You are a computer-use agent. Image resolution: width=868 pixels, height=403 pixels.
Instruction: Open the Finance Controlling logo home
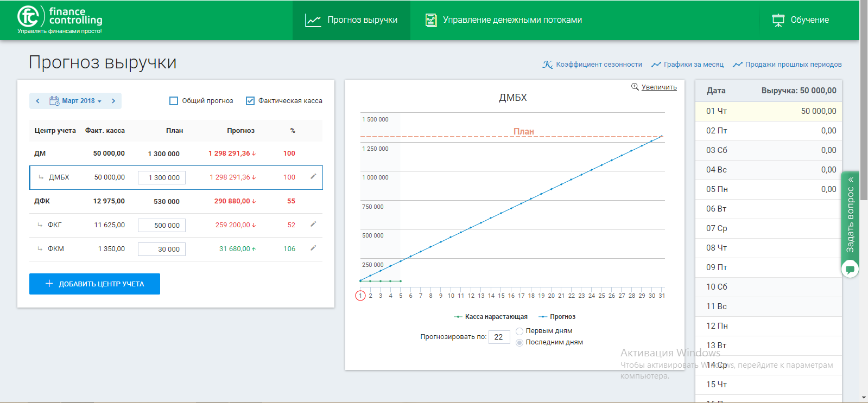60,20
